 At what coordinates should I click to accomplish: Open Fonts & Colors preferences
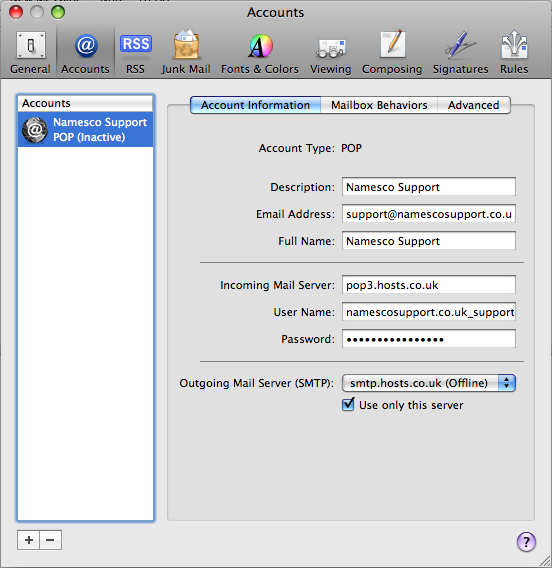click(260, 53)
